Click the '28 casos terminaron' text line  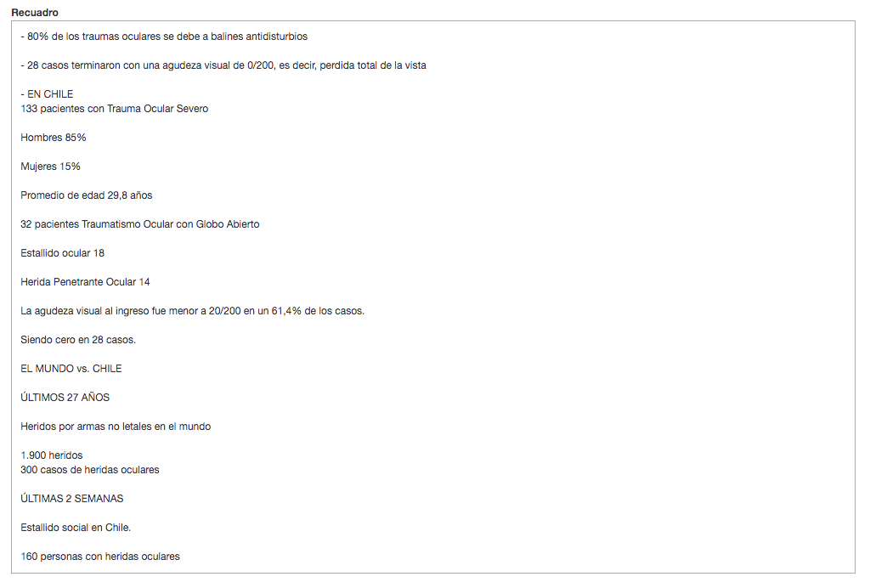223,65
